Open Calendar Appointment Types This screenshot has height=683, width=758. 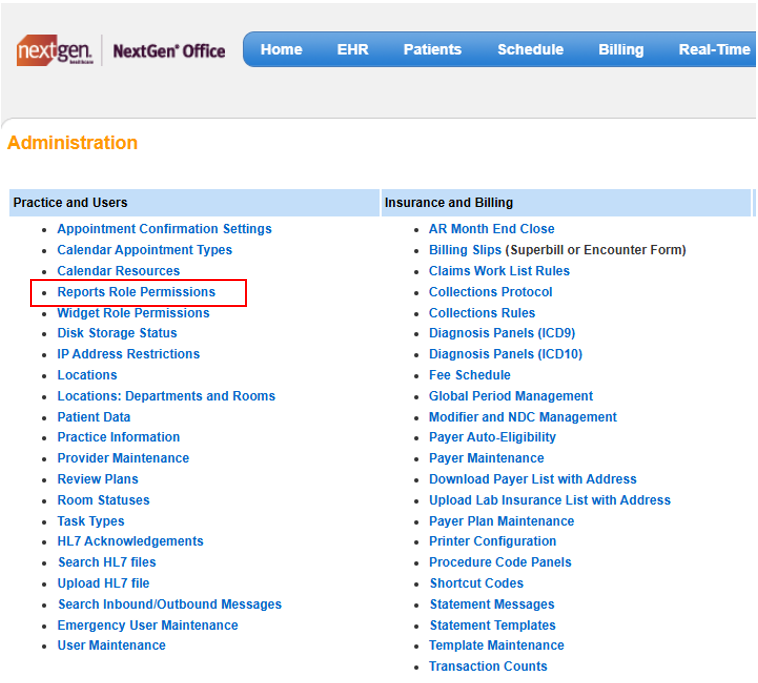point(144,250)
